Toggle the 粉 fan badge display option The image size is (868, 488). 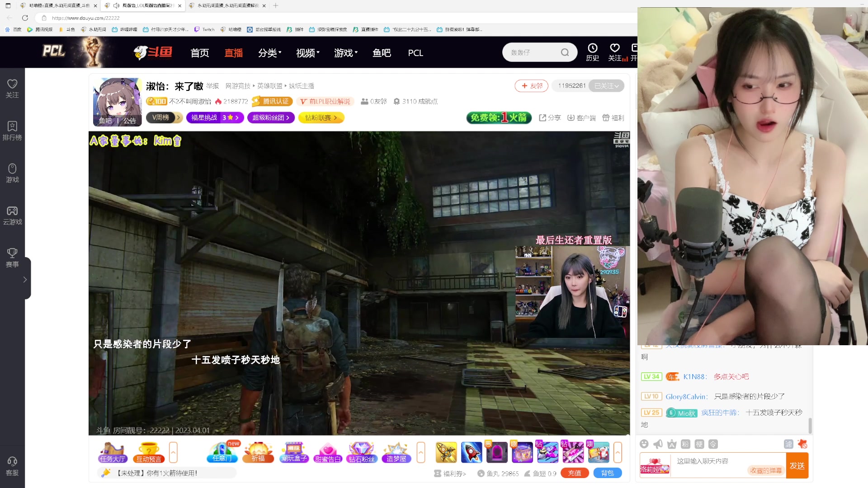coord(685,444)
